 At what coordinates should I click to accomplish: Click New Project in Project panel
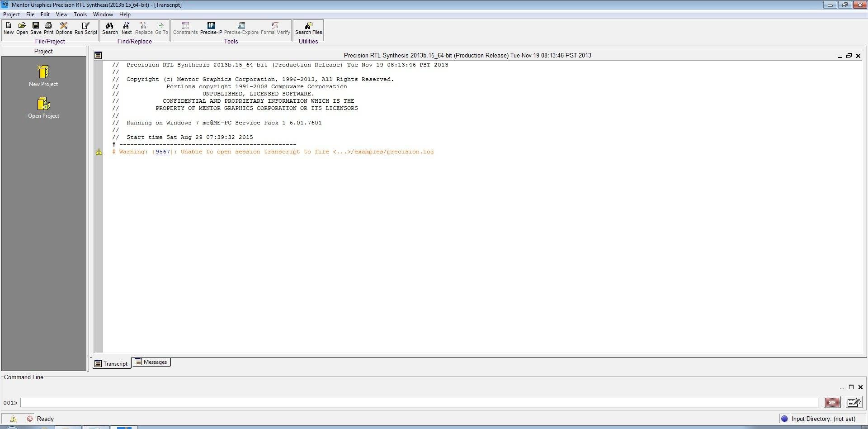coord(43,76)
